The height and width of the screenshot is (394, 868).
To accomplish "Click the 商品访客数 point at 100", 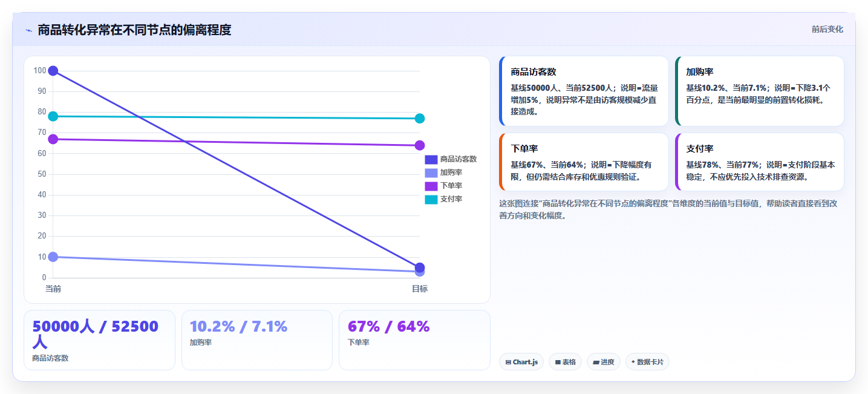I will click(x=53, y=71).
